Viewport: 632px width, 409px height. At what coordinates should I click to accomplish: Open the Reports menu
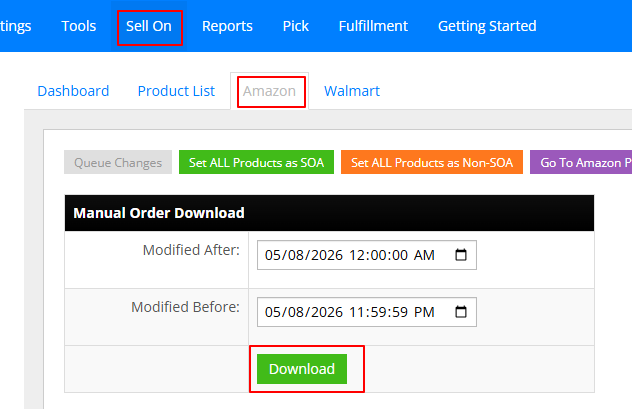(x=227, y=26)
